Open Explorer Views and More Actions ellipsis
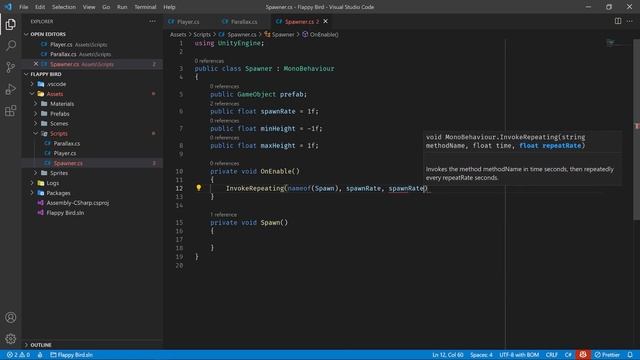This screenshot has height=360, width=640. (x=152, y=21)
